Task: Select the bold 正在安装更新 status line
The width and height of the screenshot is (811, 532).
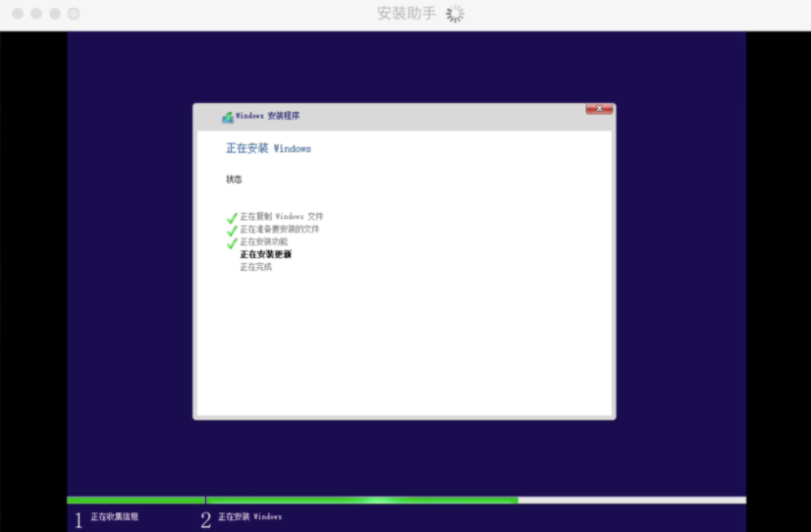Action: pos(266,254)
